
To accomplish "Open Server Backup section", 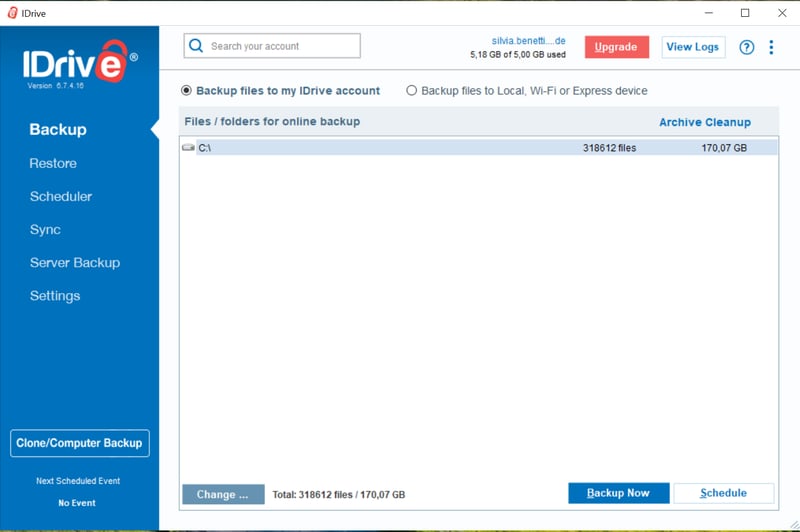I will (75, 262).
